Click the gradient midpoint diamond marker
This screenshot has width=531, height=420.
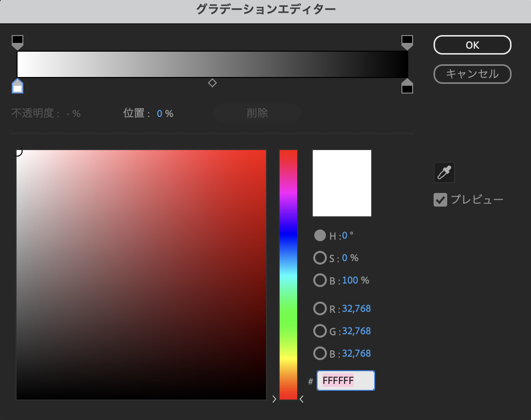212,83
